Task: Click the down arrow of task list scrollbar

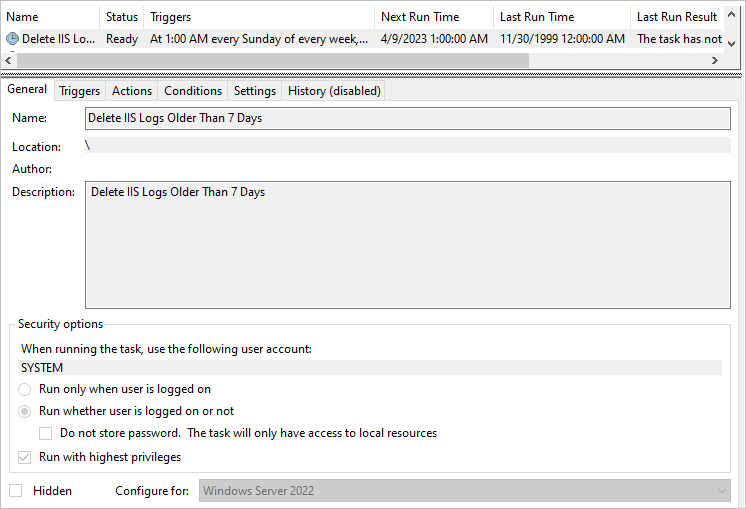Action: (x=732, y=44)
